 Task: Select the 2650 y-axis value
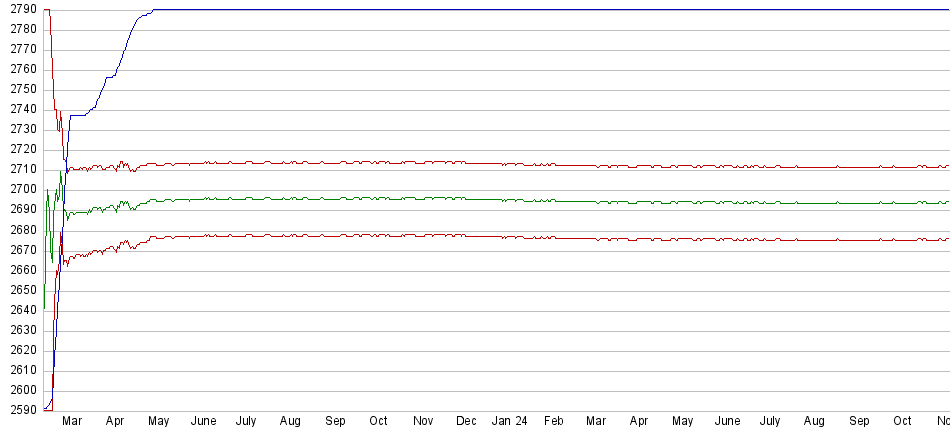click(x=20, y=290)
